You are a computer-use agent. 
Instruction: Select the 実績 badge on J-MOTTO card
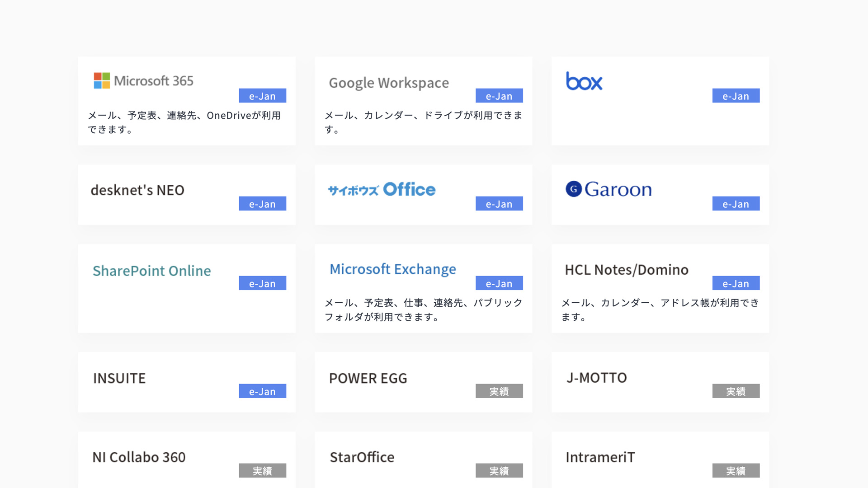(736, 391)
